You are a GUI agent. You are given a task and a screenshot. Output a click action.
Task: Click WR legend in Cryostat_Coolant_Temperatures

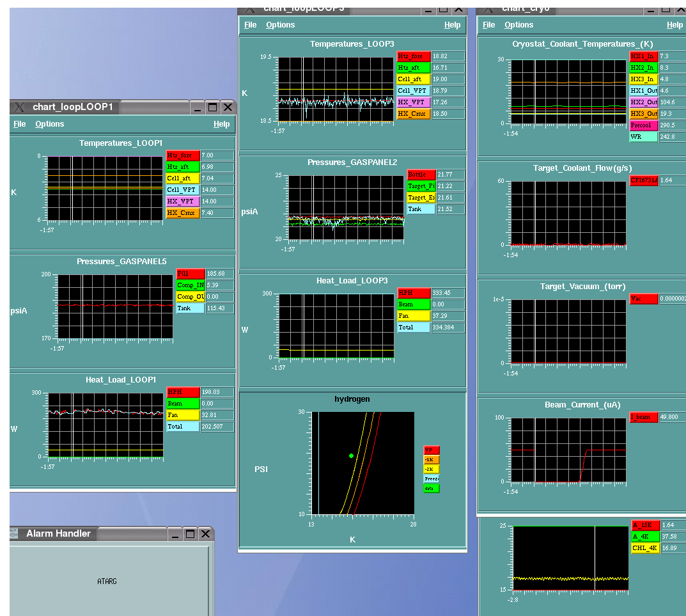click(644, 137)
